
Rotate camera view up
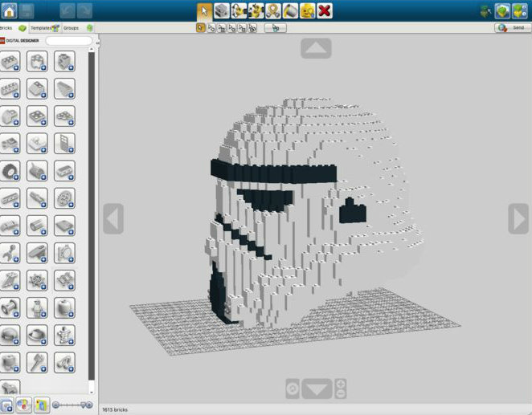click(x=316, y=48)
